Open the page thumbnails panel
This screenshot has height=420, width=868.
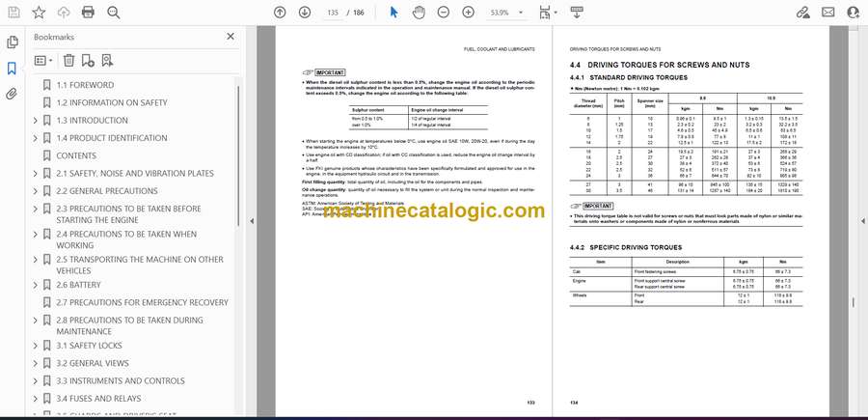[x=12, y=42]
